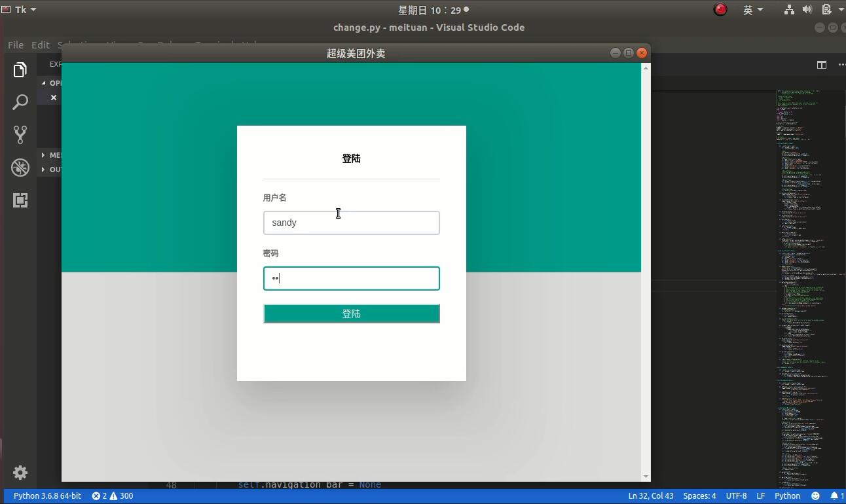The height and width of the screenshot is (504, 846).
Task: Open the battery status tray icon
Action: tap(826, 10)
